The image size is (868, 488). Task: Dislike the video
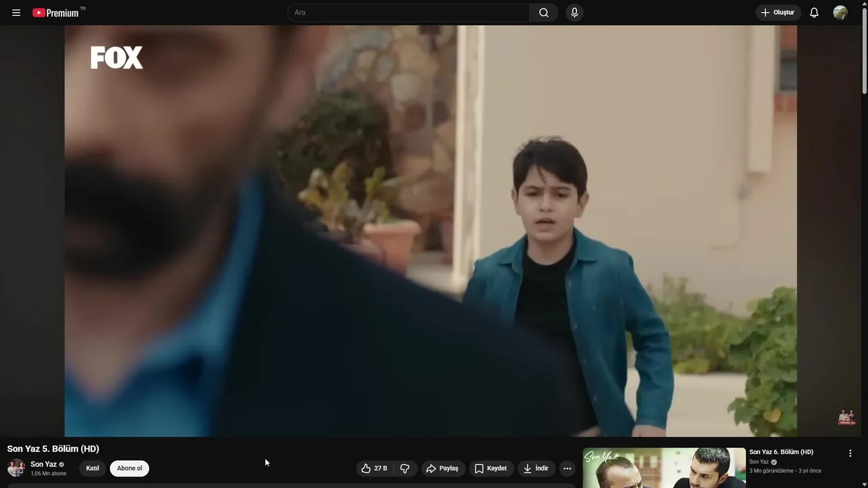(405, 468)
